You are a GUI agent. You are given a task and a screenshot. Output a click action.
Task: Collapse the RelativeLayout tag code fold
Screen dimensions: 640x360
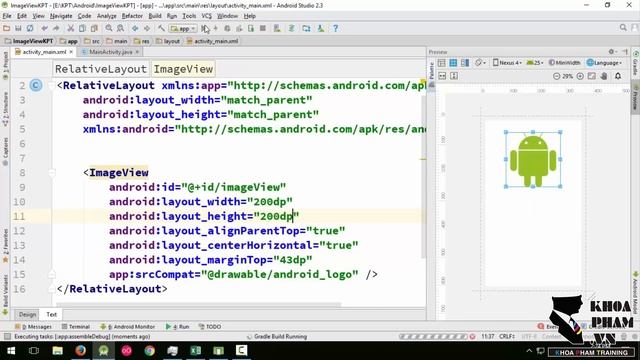point(52,86)
